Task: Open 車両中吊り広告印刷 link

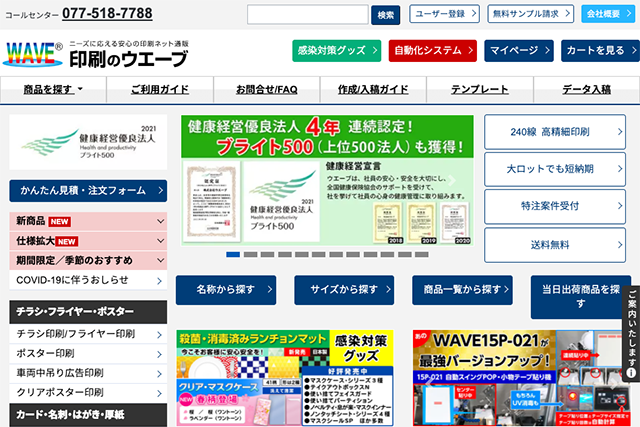Action: point(88,373)
